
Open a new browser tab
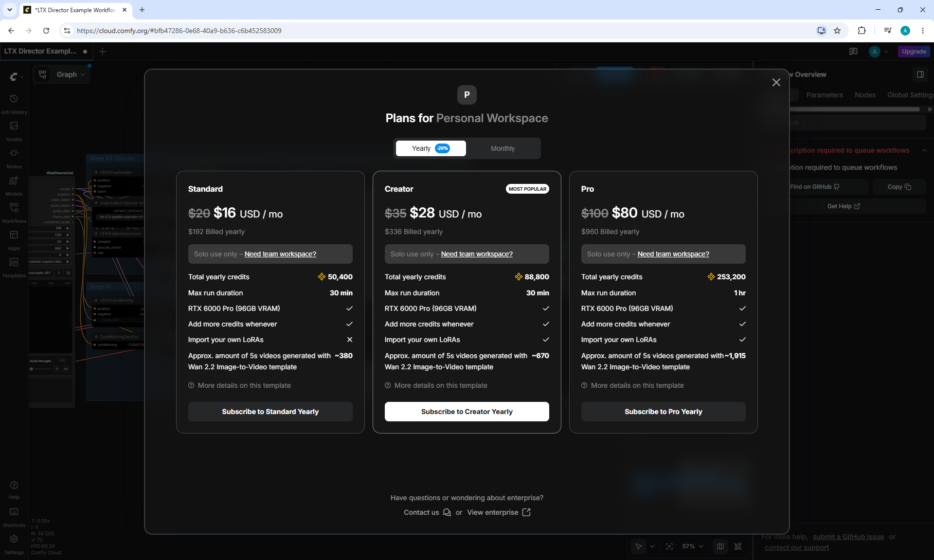[142, 10]
